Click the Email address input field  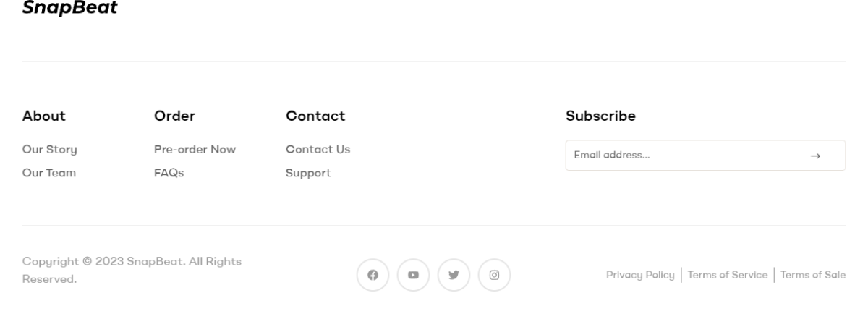point(705,156)
